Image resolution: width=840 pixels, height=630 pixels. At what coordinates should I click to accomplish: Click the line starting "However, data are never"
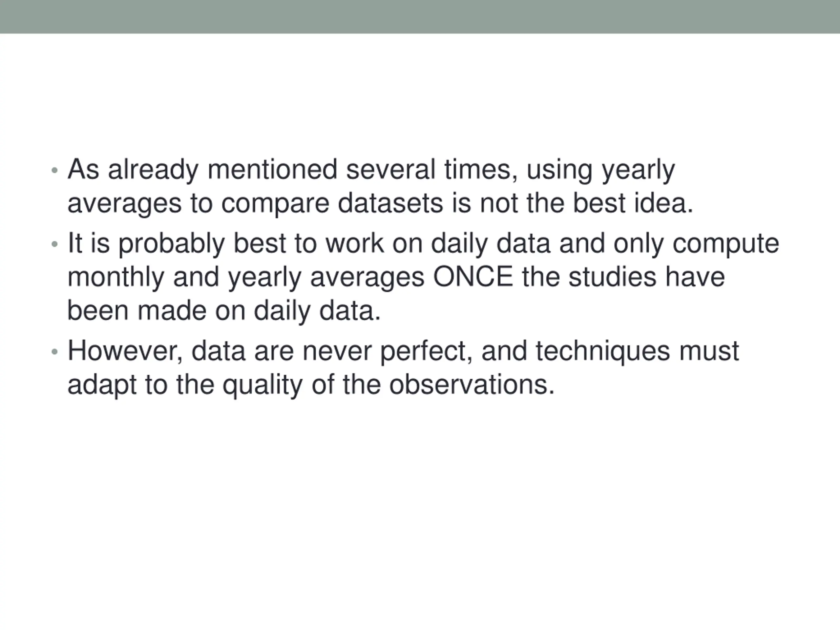[x=403, y=352]
